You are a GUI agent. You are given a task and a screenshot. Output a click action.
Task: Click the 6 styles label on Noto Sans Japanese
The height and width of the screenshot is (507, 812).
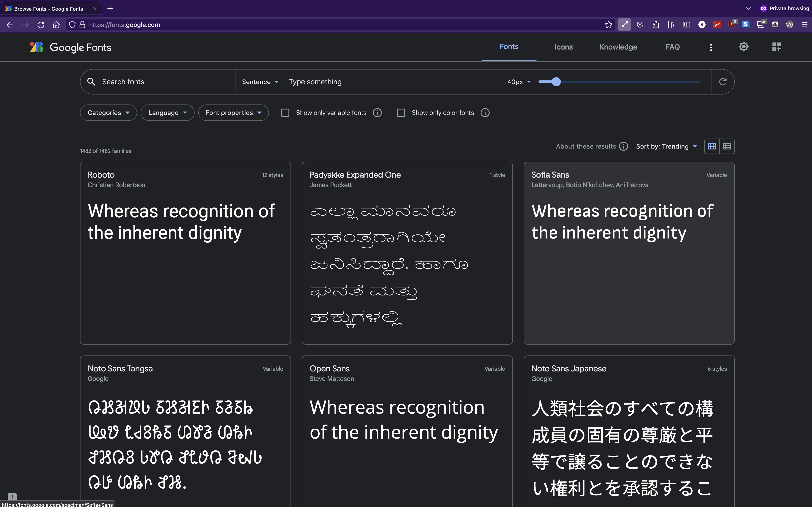[717, 369]
